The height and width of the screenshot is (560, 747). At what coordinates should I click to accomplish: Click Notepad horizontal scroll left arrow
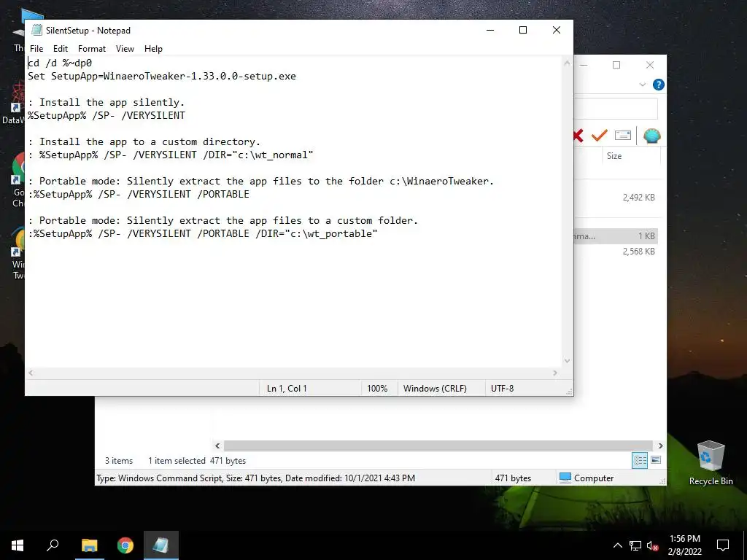(x=31, y=373)
